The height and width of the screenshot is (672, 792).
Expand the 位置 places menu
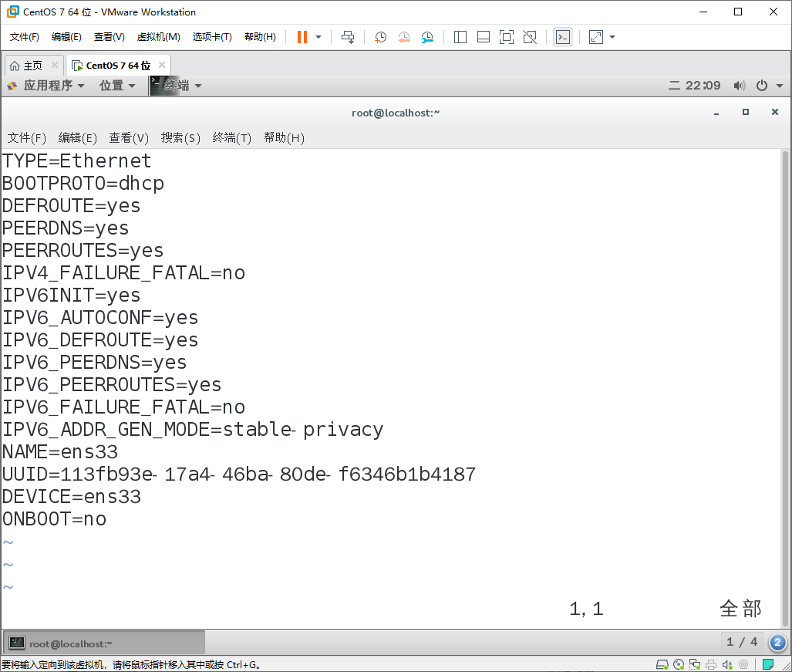[x=117, y=86]
